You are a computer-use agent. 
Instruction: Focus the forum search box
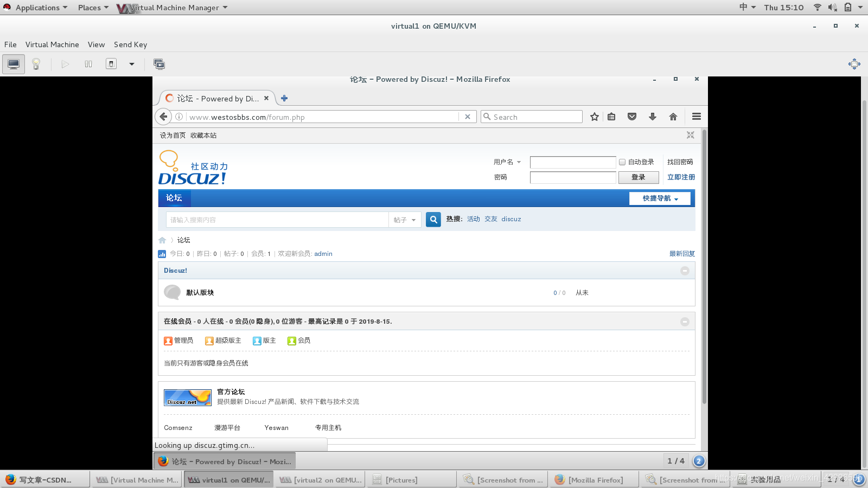[277, 220]
